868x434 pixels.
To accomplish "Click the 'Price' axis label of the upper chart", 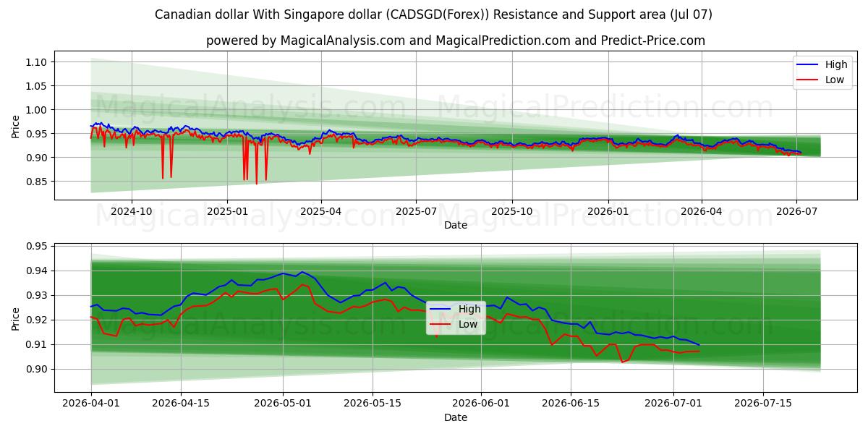I will click(x=16, y=126).
